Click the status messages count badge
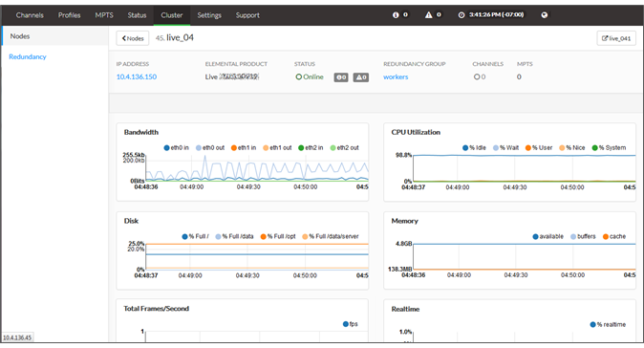This screenshot has height=348, width=644. pyautogui.click(x=341, y=77)
